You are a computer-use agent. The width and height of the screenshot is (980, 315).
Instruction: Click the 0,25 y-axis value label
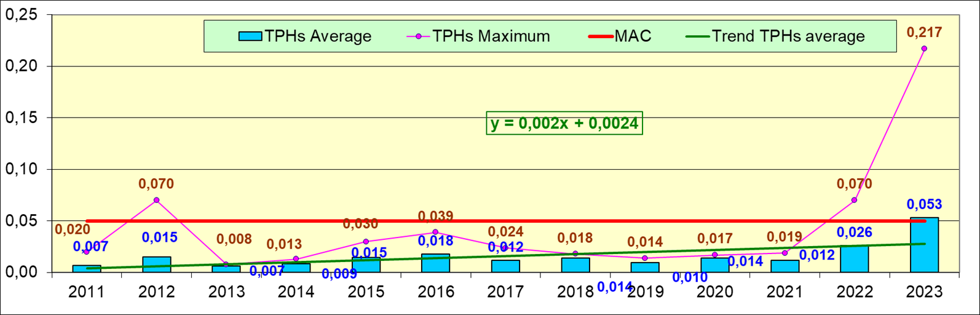click(22, 15)
